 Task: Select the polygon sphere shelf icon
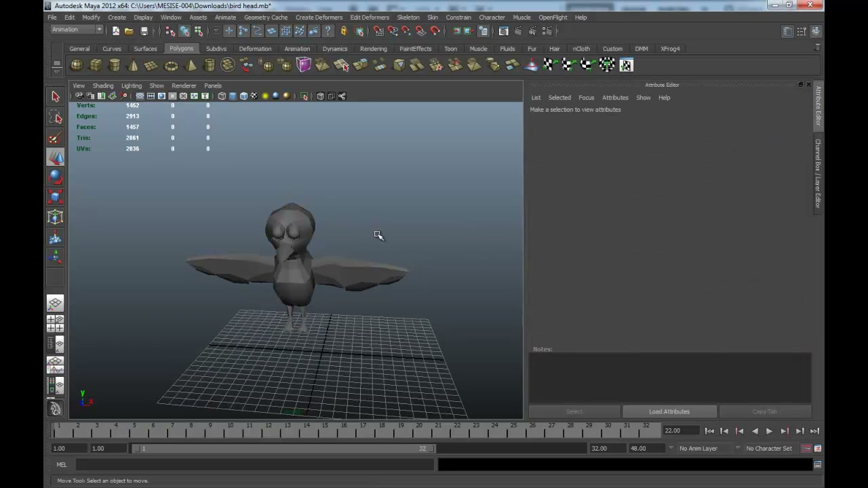[x=77, y=65]
